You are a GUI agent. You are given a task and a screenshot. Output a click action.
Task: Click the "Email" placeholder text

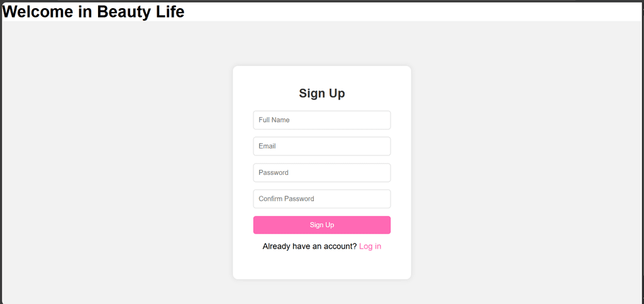[267, 146]
